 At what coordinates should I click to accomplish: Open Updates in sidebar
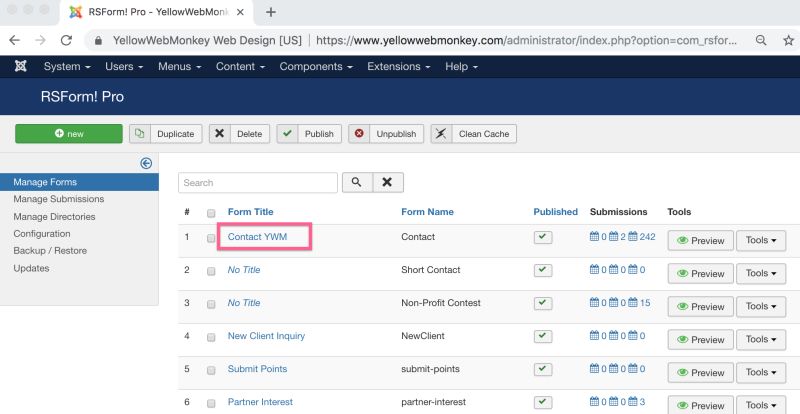[x=31, y=268]
